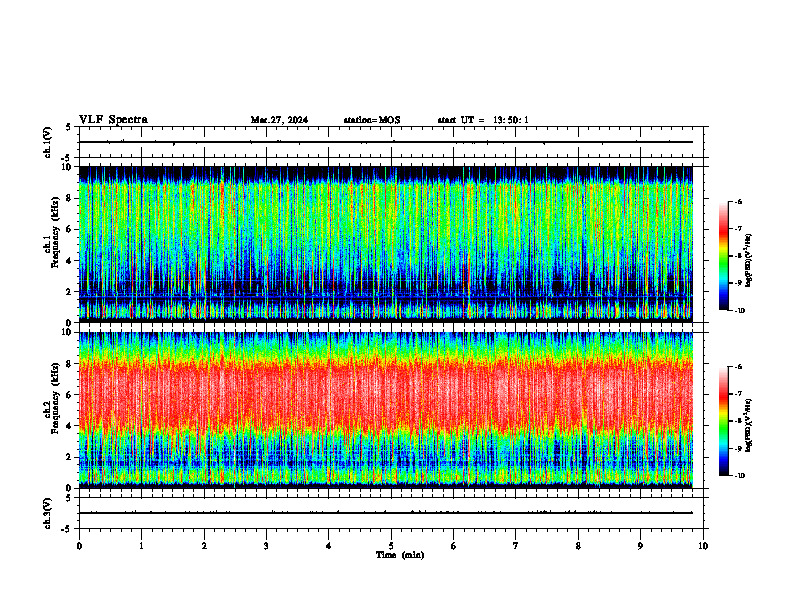Click the "-5" tick on ch.3(V) axis
This screenshot has width=792, height=612.
[68, 529]
